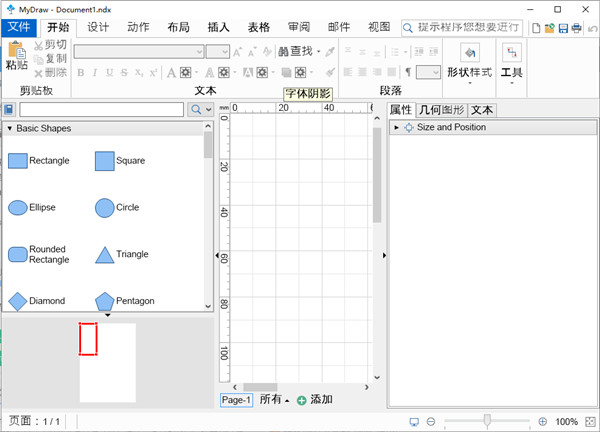The height and width of the screenshot is (432, 600).
Task: Click the green plus icon of Add page (添加)
Action: 302,400
